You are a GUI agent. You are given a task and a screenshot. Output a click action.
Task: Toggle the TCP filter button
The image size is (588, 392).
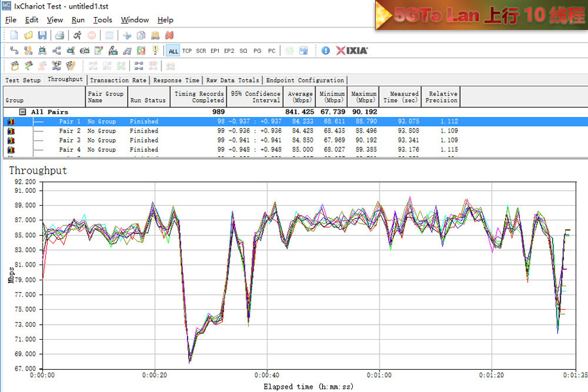(187, 51)
